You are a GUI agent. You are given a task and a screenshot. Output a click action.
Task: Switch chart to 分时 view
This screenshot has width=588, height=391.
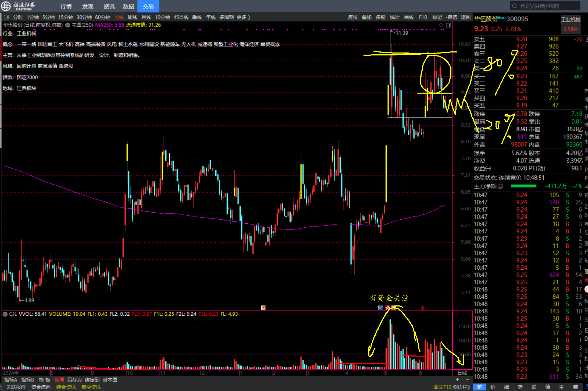(x=18, y=17)
